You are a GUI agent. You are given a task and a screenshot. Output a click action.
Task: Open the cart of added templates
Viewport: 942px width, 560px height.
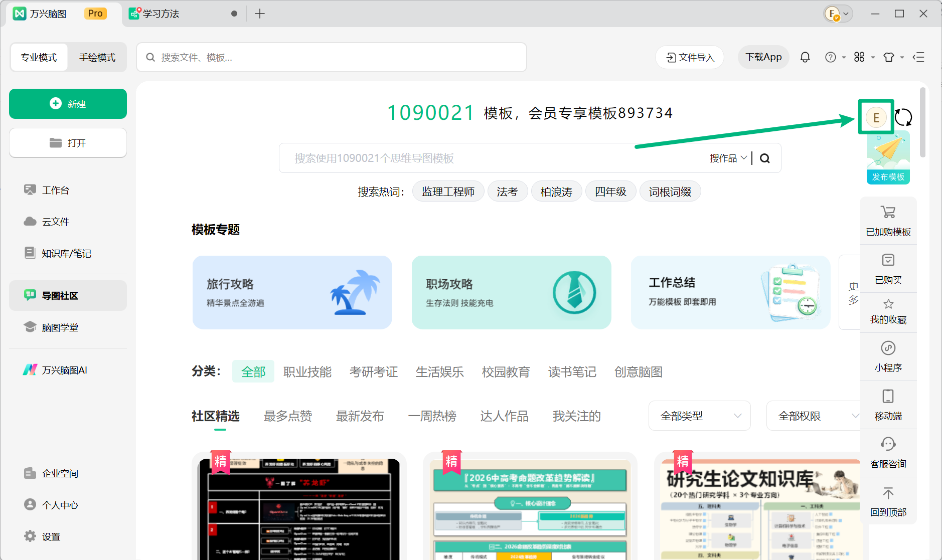tap(888, 221)
